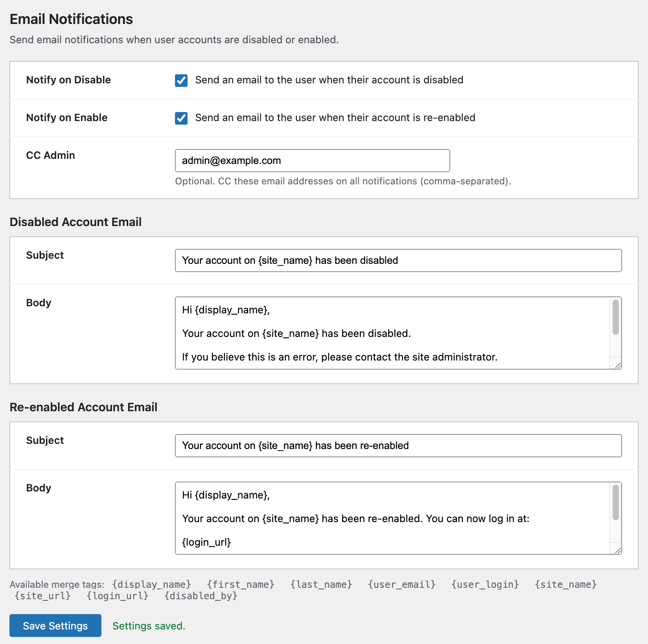
Task: Click the resize handle of the re-enabled email body
Action: point(617,550)
